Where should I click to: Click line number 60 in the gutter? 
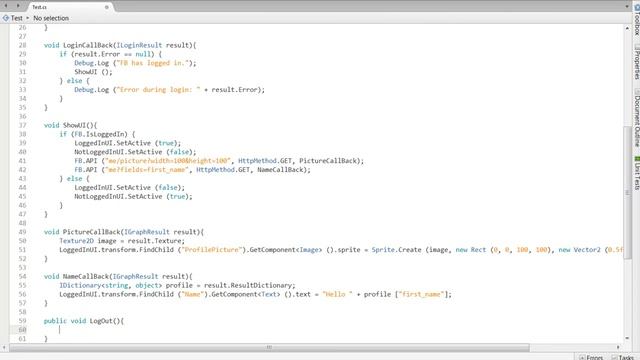[22, 330]
